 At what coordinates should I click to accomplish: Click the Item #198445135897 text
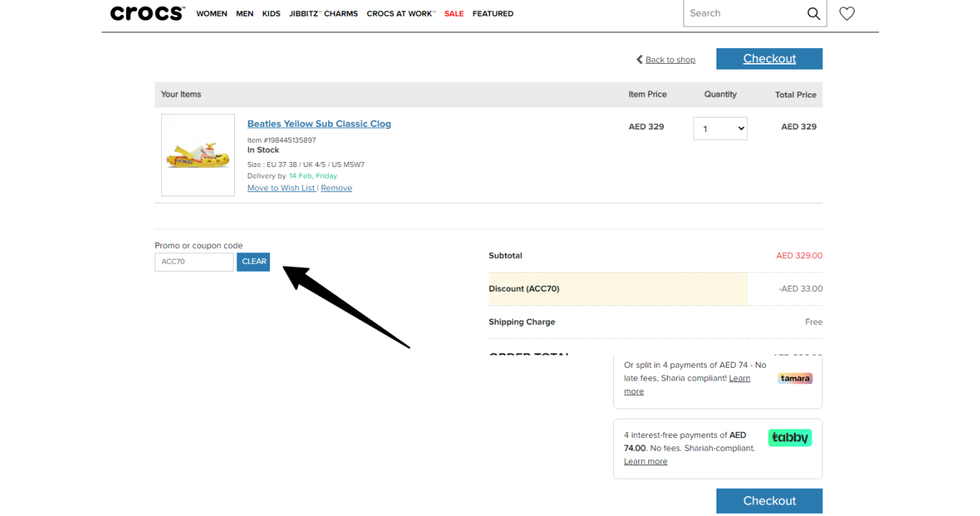pos(282,140)
